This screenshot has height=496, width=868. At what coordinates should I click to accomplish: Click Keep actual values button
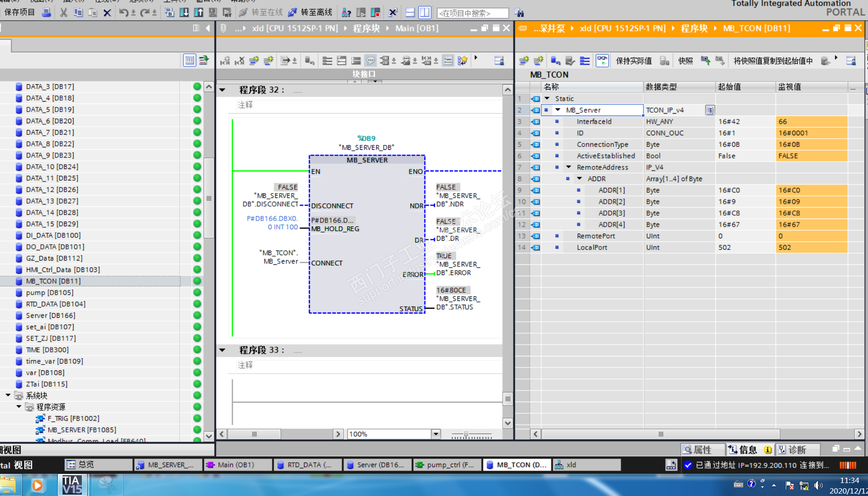tap(633, 61)
